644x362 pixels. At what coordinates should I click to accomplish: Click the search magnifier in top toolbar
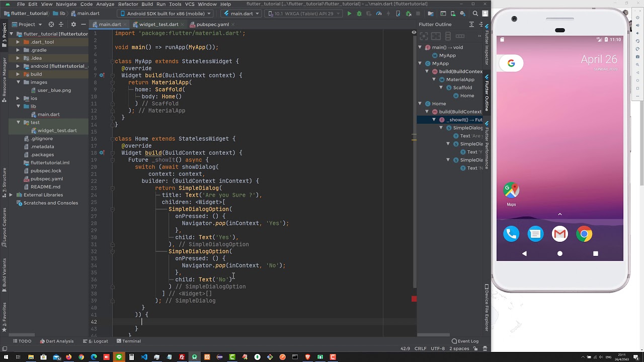pos(475,14)
